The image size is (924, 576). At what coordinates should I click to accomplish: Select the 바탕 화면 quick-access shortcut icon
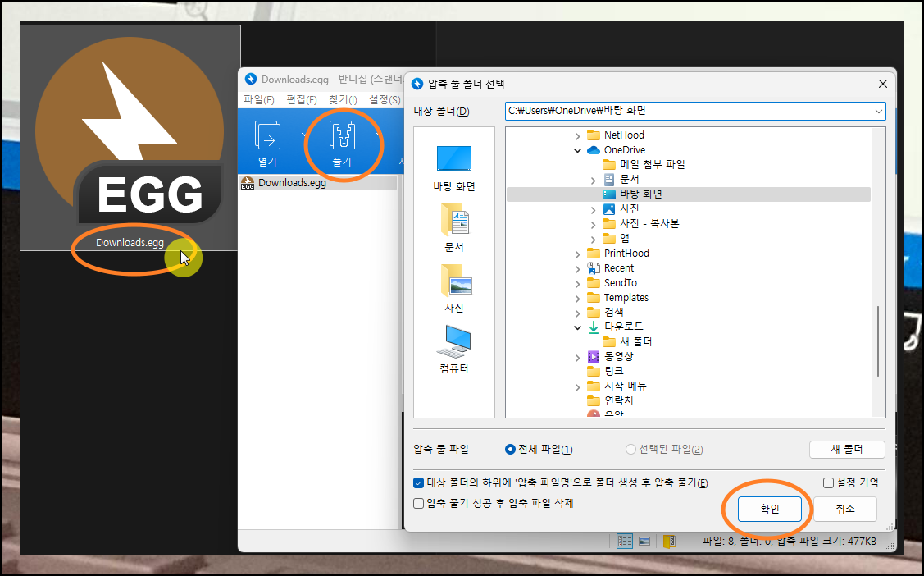coord(453,168)
